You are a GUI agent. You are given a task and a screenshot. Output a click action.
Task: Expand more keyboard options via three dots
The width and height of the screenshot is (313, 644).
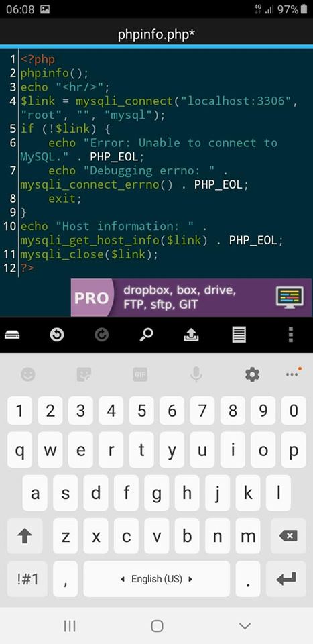[x=293, y=374]
